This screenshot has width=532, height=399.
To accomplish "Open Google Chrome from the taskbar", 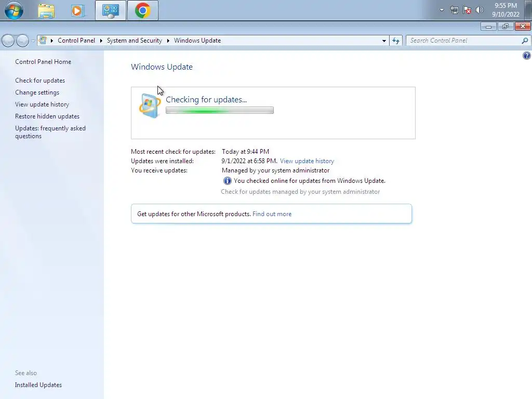I will tap(143, 10).
